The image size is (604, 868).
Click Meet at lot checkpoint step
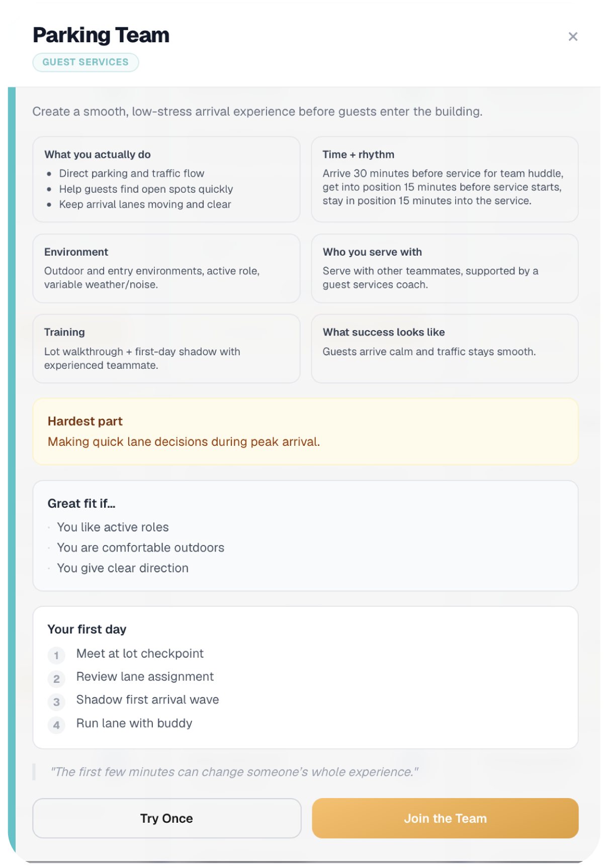click(x=140, y=654)
